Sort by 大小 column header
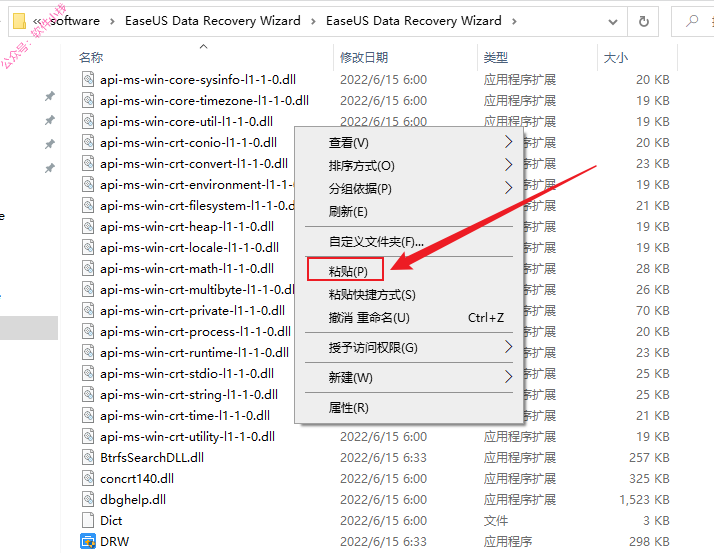The height and width of the screenshot is (554, 714). (616, 58)
